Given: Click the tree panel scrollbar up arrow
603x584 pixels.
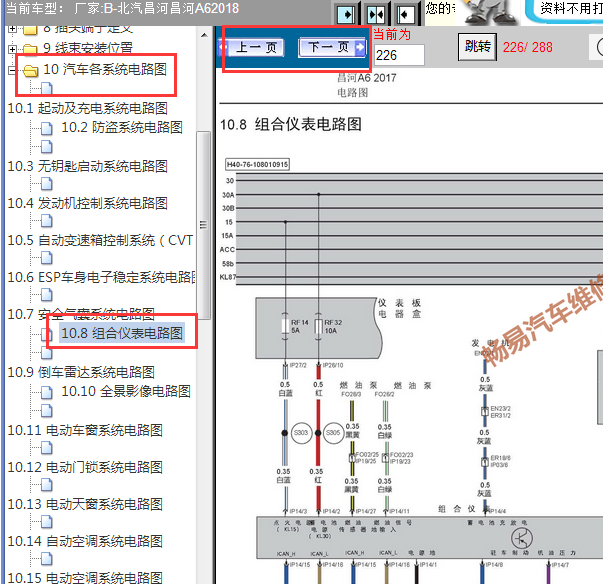Looking at the screenshot, I should (204, 35).
